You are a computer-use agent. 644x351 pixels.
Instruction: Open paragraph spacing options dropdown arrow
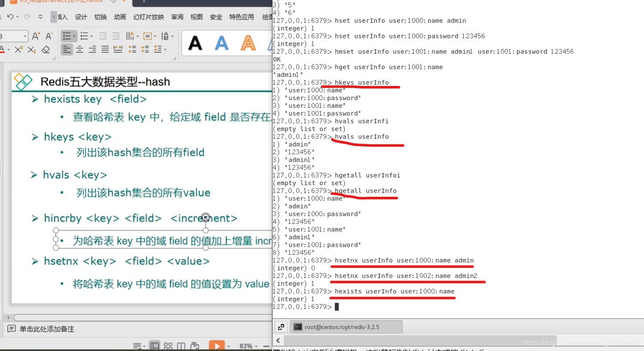pyautogui.click(x=166, y=50)
